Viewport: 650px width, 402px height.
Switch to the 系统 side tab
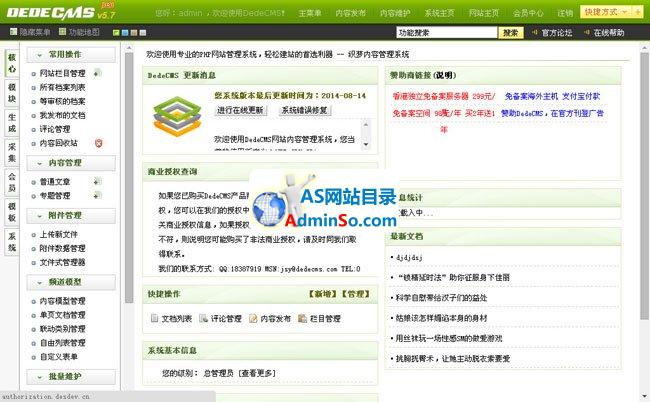(12, 242)
